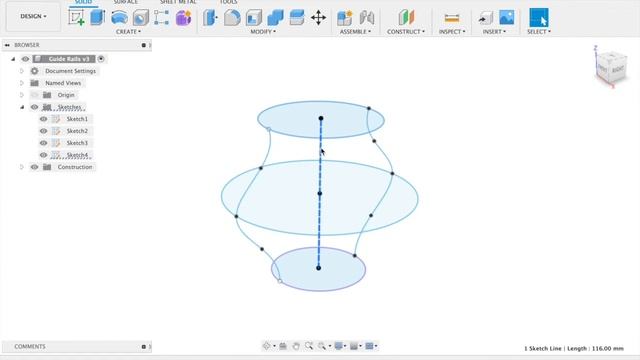Click the Look At navigation icon
The image size is (640, 360).
[x=283, y=346]
